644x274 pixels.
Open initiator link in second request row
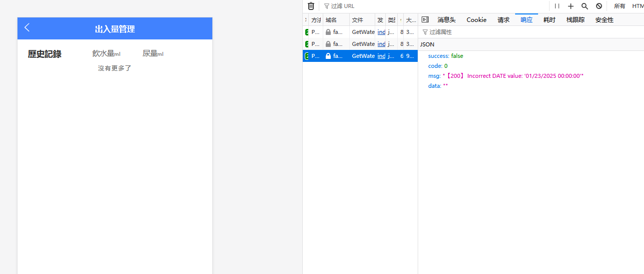tap(381, 44)
